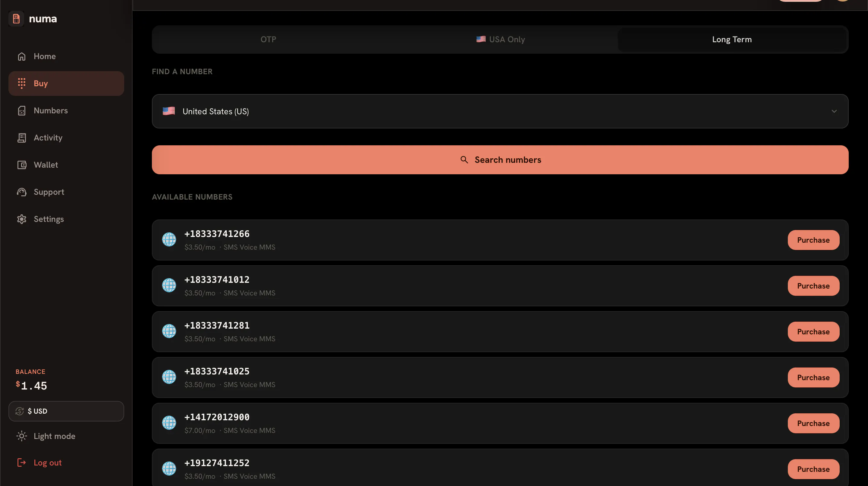Click the Home house icon

22,56
